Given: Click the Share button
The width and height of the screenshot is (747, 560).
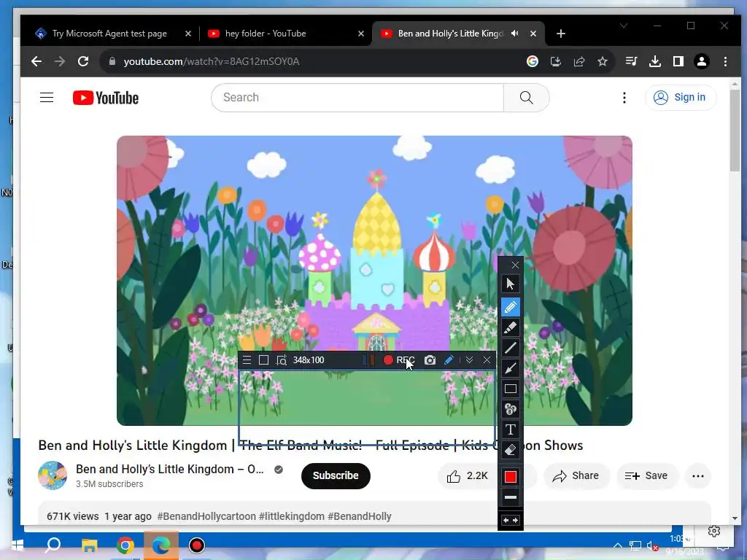Looking at the screenshot, I should click(576, 475).
